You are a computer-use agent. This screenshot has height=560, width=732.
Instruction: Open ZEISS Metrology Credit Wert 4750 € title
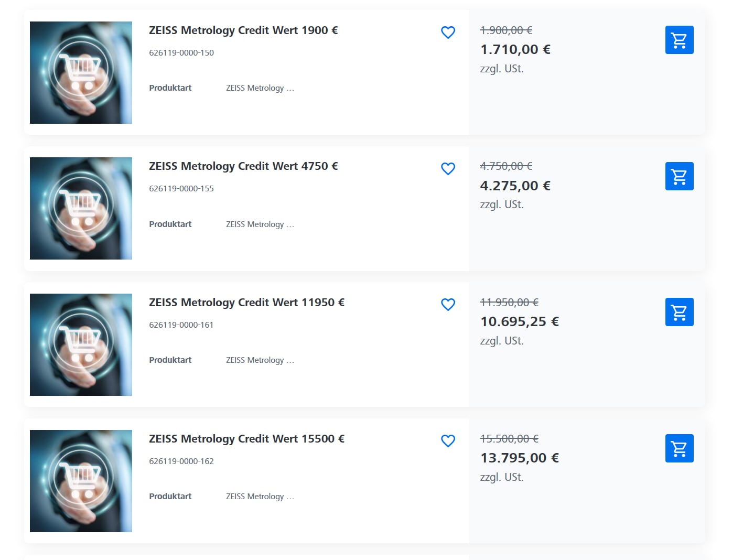pos(243,166)
